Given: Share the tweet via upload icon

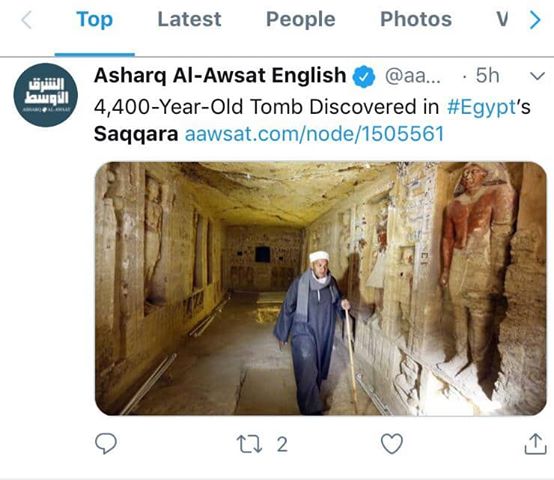Looking at the screenshot, I should [535, 443].
